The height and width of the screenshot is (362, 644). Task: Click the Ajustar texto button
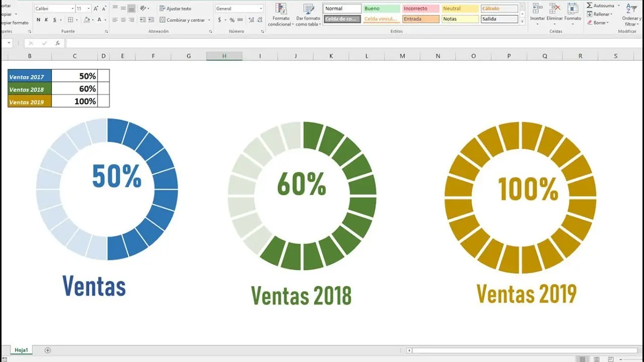coord(175,9)
